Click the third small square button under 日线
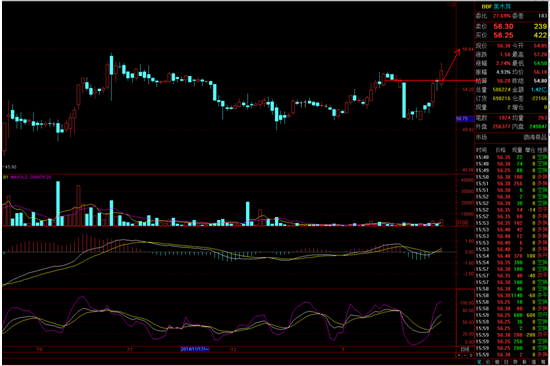 (x=471, y=355)
